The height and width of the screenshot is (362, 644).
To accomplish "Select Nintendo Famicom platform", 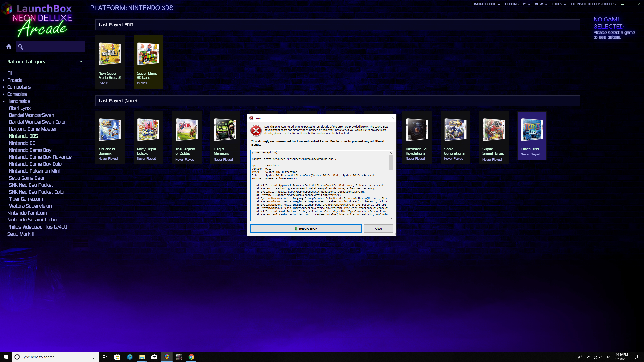I will [27, 213].
